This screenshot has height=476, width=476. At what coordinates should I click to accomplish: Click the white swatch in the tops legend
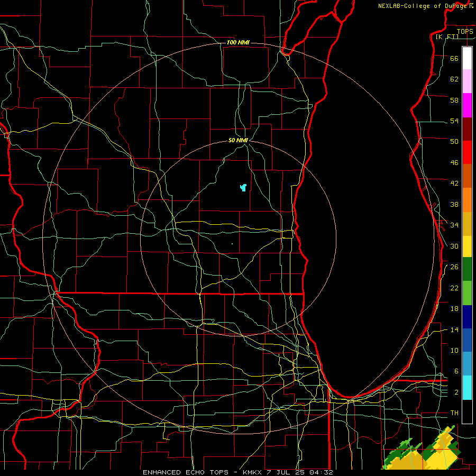pyautogui.click(x=467, y=58)
